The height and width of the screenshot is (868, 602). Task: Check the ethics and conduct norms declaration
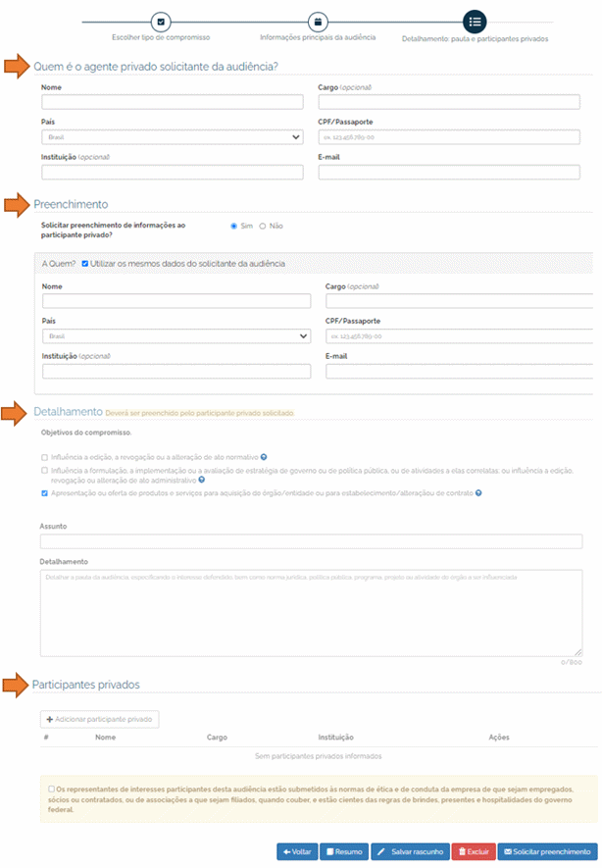click(51, 788)
